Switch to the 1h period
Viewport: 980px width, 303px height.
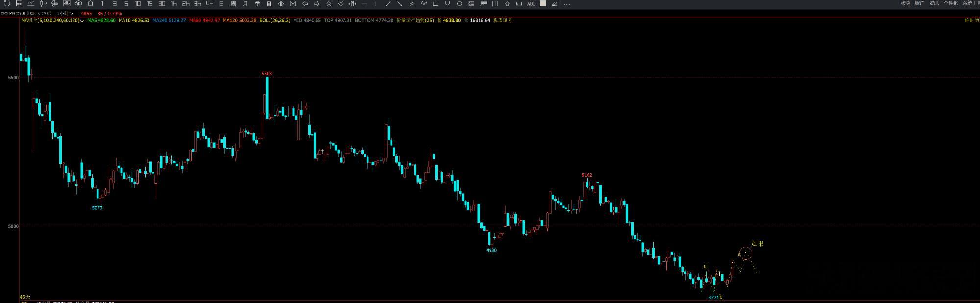coord(174,3)
